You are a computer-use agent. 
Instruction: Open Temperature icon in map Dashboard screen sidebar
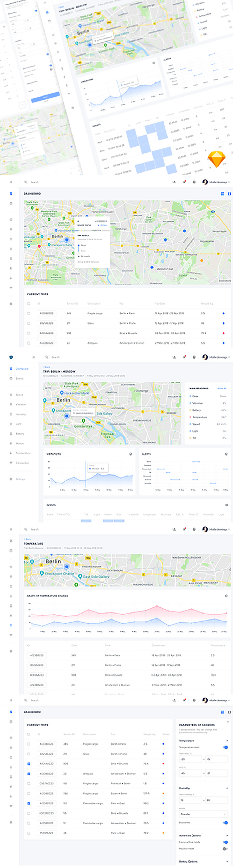11,278
